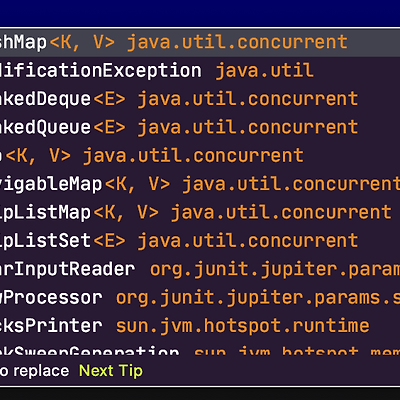Choose the short <K, V> java.util.concurrent row under LinkedQueue
Screen dimensions: 400x400
click(200, 156)
